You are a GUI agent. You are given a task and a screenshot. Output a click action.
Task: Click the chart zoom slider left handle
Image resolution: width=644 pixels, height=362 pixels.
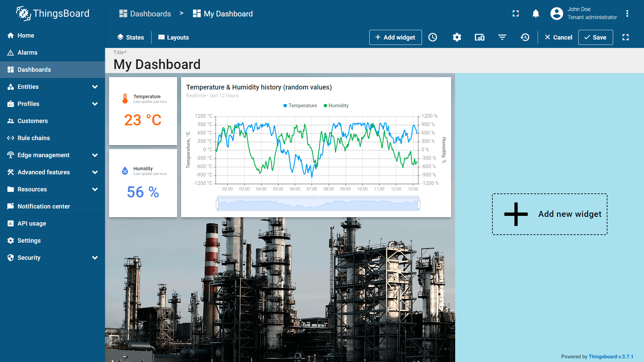(x=217, y=204)
